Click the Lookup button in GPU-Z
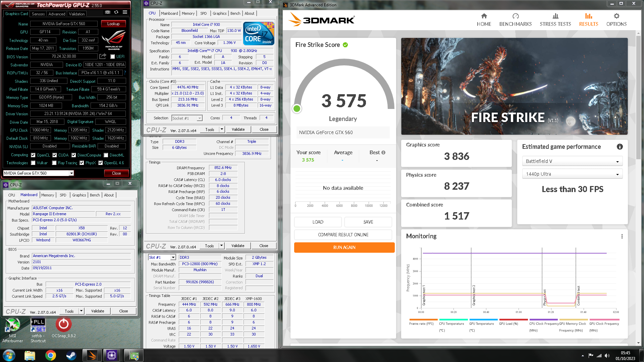Screen dimensions: 644x362 pos(113,24)
